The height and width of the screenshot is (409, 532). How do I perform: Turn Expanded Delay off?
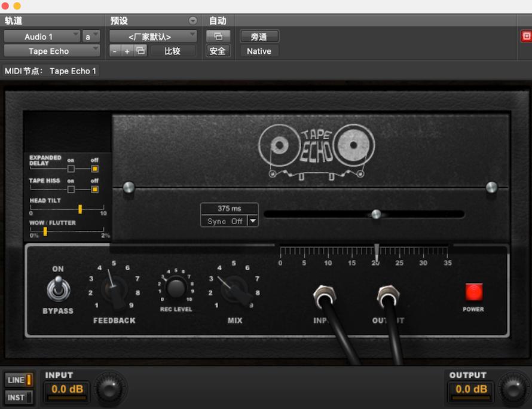pyautogui.click(x=94, y=169)
